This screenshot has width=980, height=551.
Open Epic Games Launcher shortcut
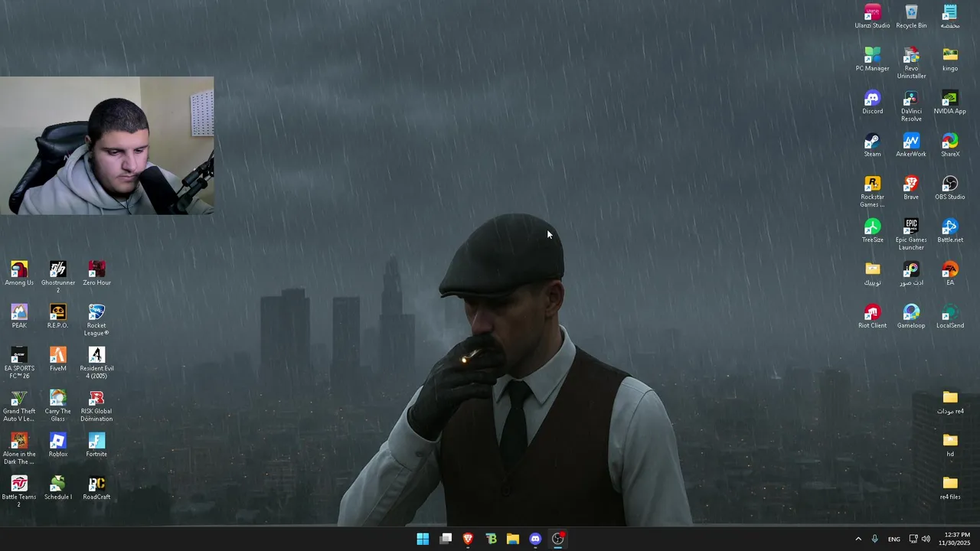click(911, 233)
